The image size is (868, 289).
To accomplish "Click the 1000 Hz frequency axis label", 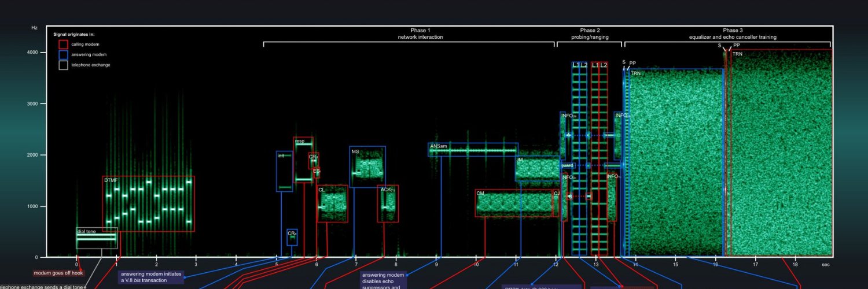I will [x=32, y=206].
